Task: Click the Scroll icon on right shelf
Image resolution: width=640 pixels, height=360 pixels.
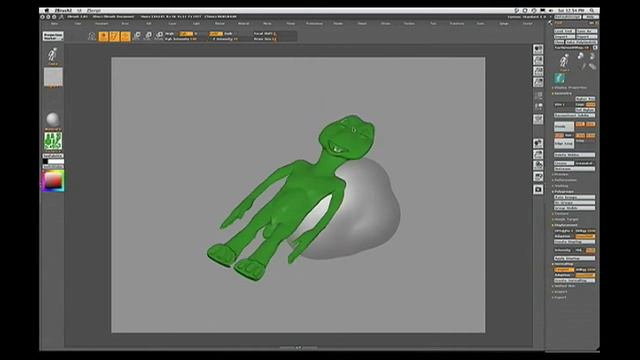Action: pos(538,49)
